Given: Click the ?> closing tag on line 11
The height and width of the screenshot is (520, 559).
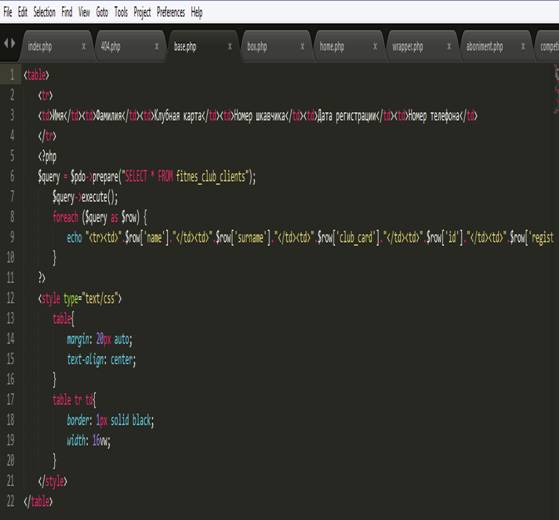Looking at the screenshot, I should pos(42,278).
